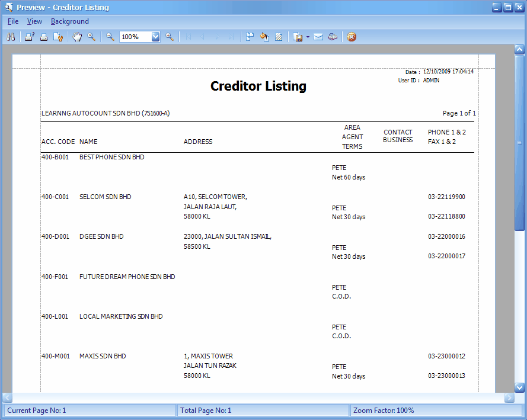Open the View menu
This screenshot has height=420, width=527.
click(34, 21)
